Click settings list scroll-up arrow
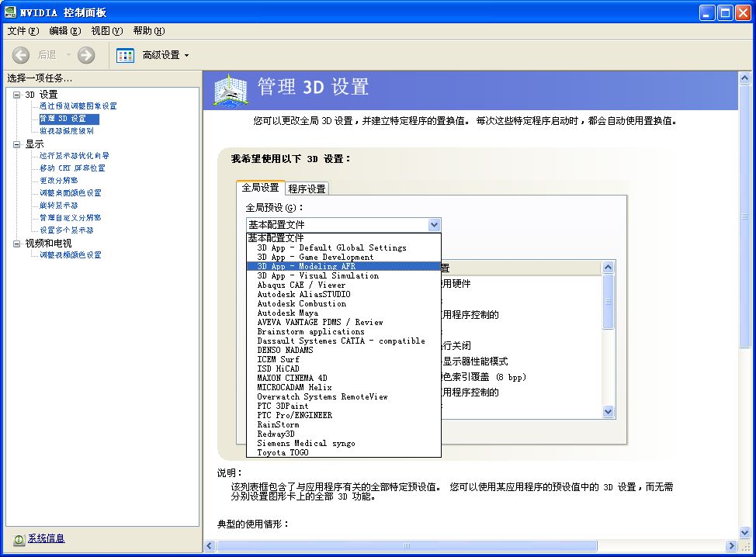Viewport: 756px width, 557px height. point(608,267)
